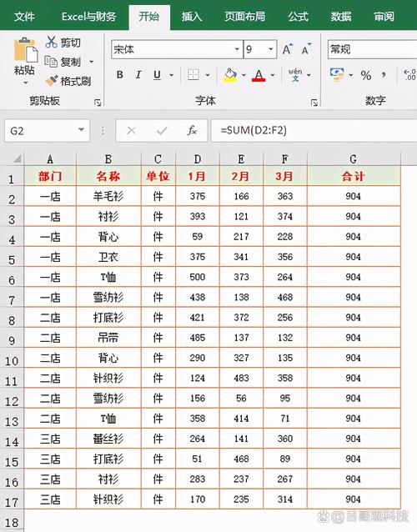Toggle Italic formatting
Viewport: 417px width, 532px height.
click(138, 75)
